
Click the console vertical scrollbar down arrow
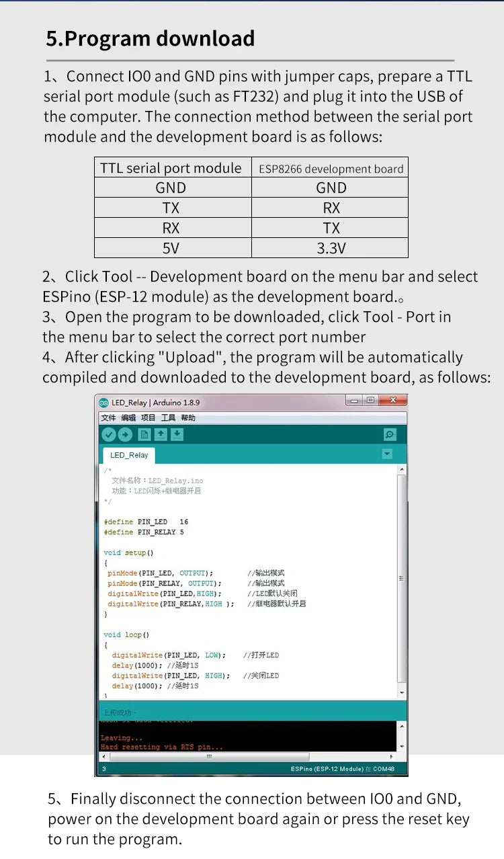click(402, 747)
